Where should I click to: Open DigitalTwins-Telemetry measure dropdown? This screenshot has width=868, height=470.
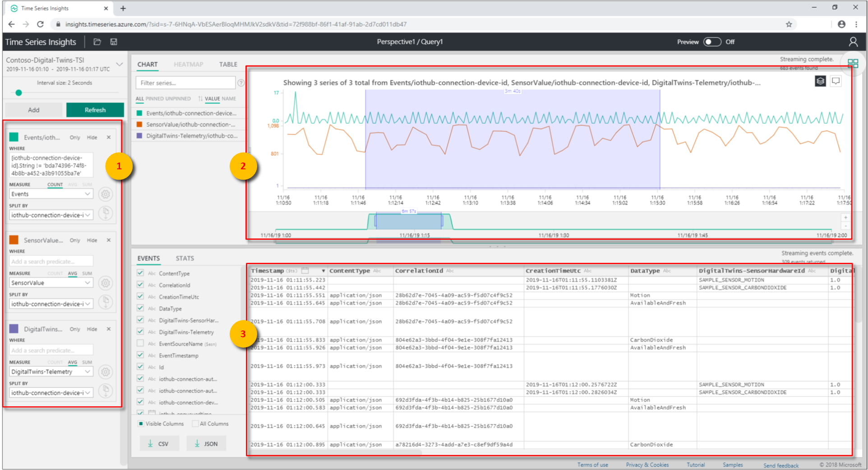pyautogui.click(x=51, y=372)
